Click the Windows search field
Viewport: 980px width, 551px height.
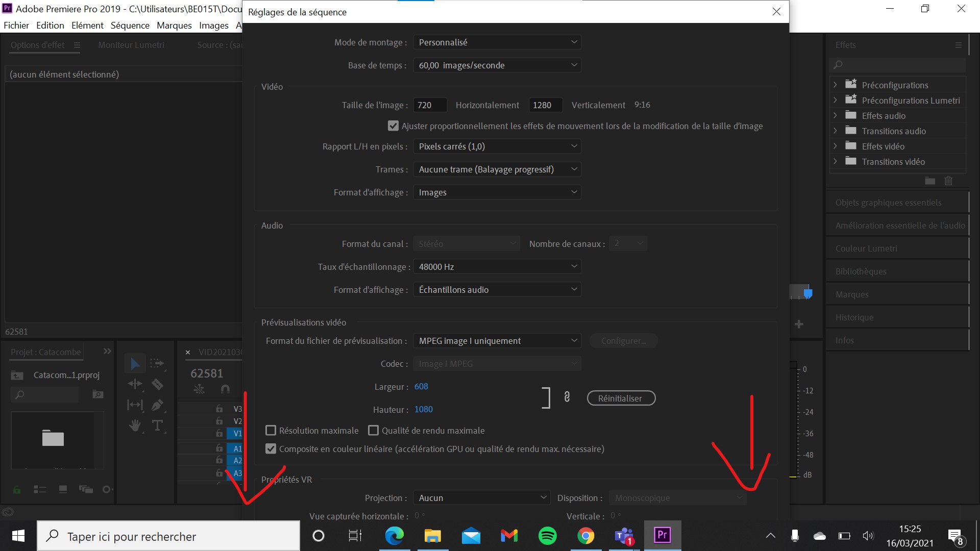pyautogui.click(x=168, y=536)
